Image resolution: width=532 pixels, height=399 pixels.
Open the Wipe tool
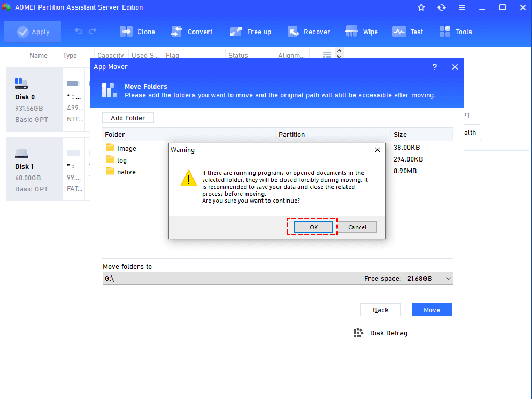(352, 32)
